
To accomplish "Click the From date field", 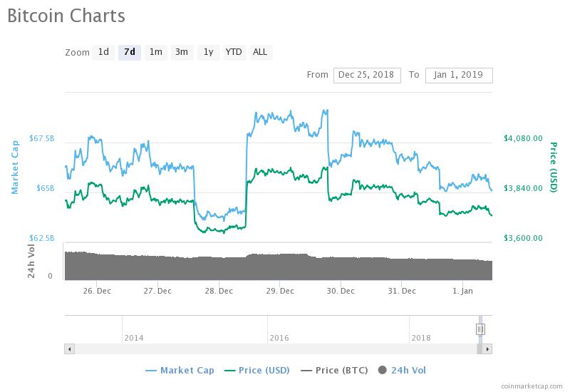I will tap(366, 75).
